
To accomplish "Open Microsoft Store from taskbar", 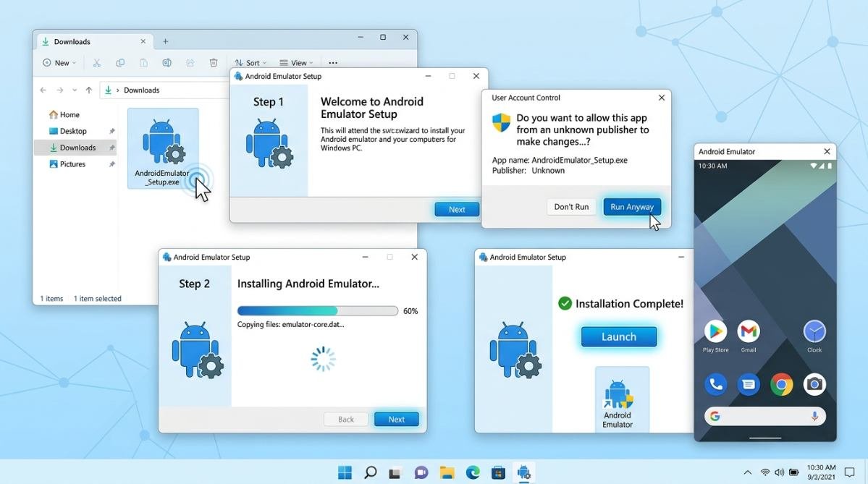I will [x=498, y=472].
